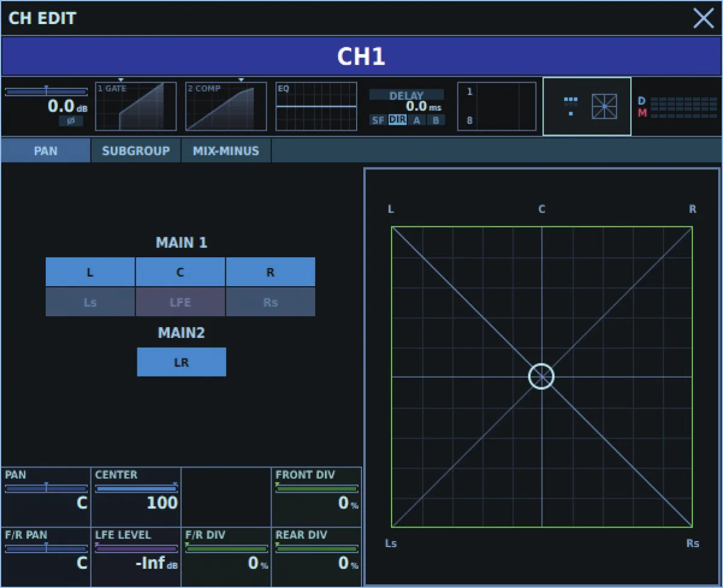Select the F/R PAN parameter
Image resolution: width=723 pixels, height=588 pixels.
point(46,557)
